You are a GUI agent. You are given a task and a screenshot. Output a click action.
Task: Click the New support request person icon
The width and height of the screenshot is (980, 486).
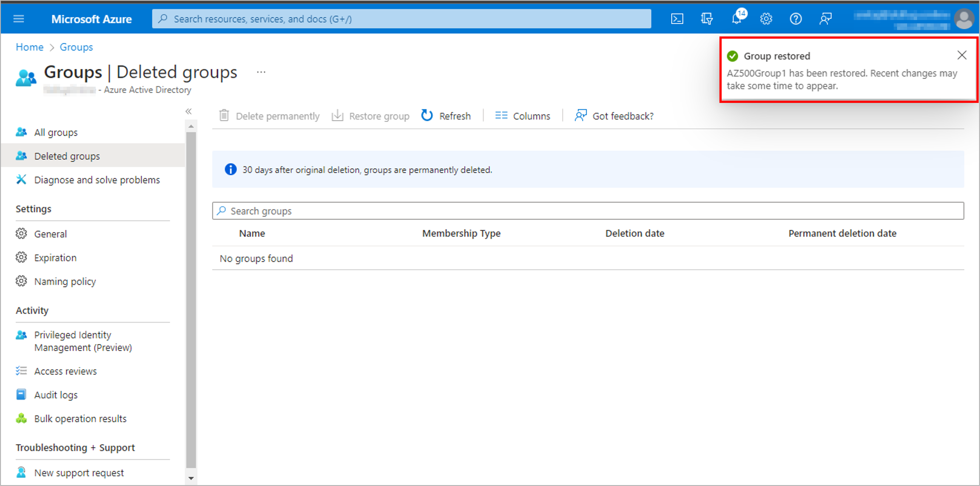click(x=21, y=472)
